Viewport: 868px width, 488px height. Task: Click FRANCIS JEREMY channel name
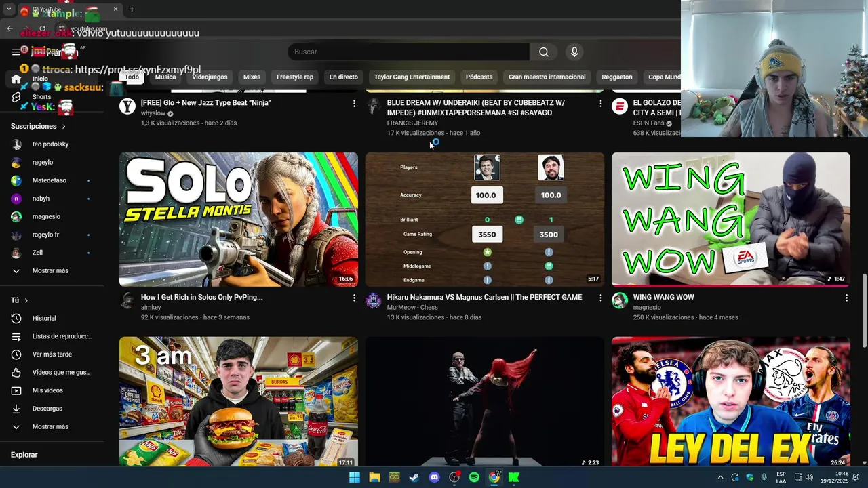click(x=412, y=123)
